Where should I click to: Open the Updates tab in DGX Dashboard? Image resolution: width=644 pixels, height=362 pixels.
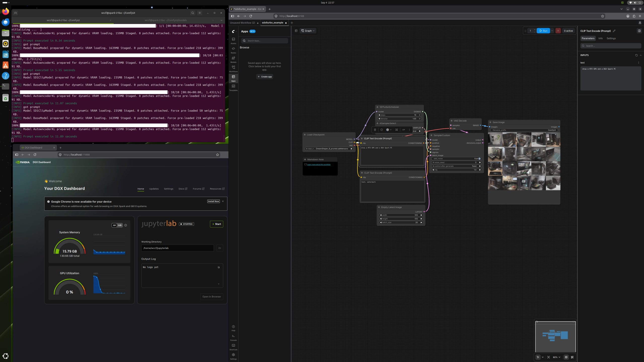click(x=154, y=189)
